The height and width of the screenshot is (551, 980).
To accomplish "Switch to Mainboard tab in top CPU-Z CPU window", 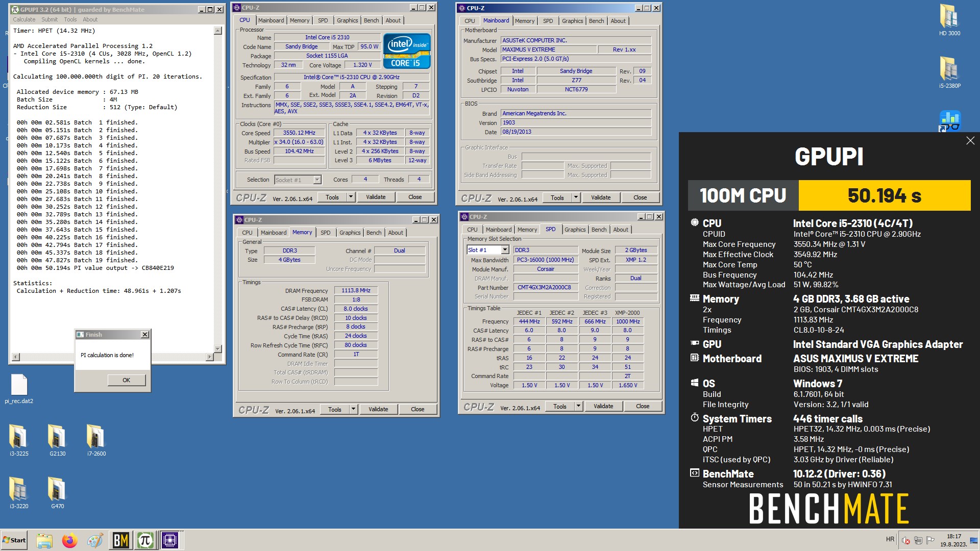I will [271, 20].
